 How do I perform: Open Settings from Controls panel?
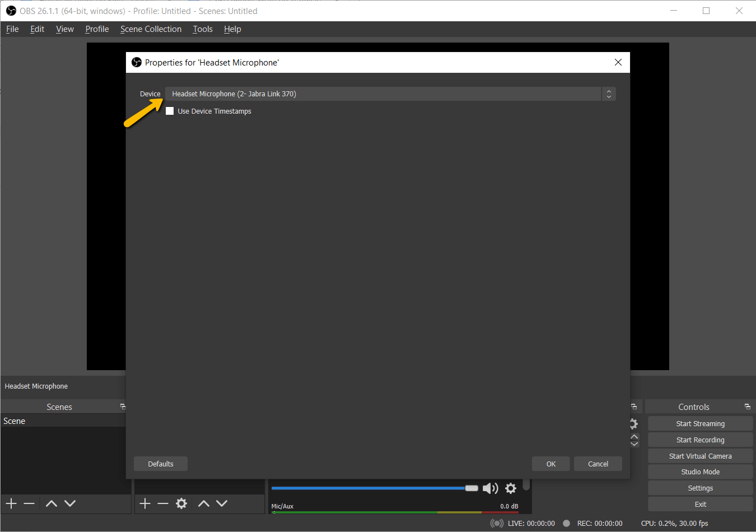point(701,488)
